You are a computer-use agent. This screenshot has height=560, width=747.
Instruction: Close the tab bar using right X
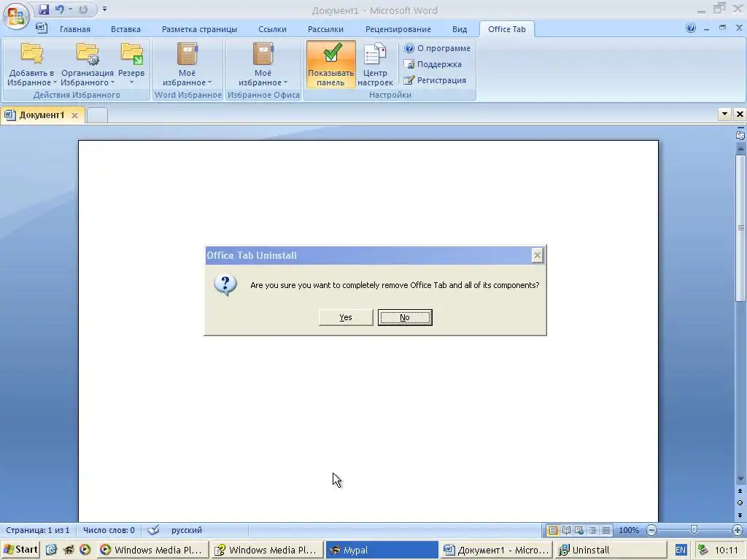point(740,114)
